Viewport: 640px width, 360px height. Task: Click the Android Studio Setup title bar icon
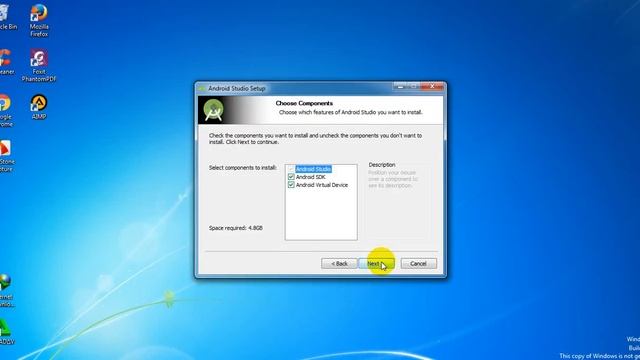202,88
